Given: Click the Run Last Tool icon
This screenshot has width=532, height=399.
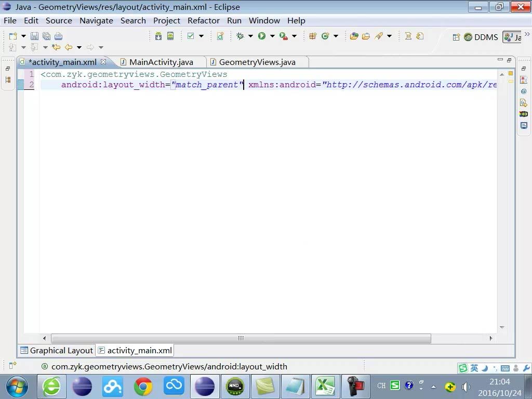Looking at the screenshot, I should pyautogui.click(x=284, y=36).
